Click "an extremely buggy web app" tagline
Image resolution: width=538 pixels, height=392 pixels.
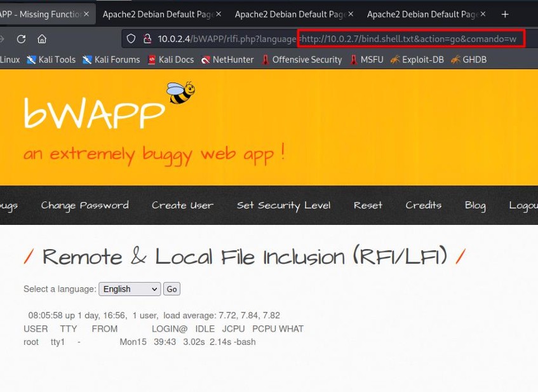click(154, 154)
